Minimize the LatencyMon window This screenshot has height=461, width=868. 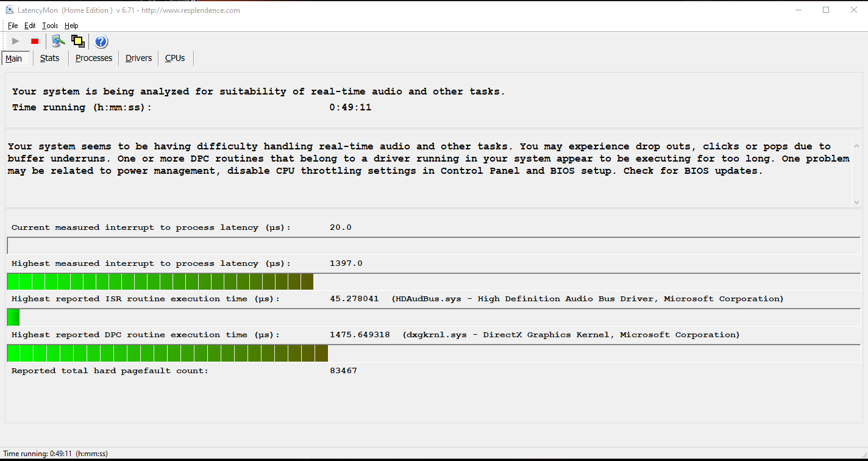(799, 10)
